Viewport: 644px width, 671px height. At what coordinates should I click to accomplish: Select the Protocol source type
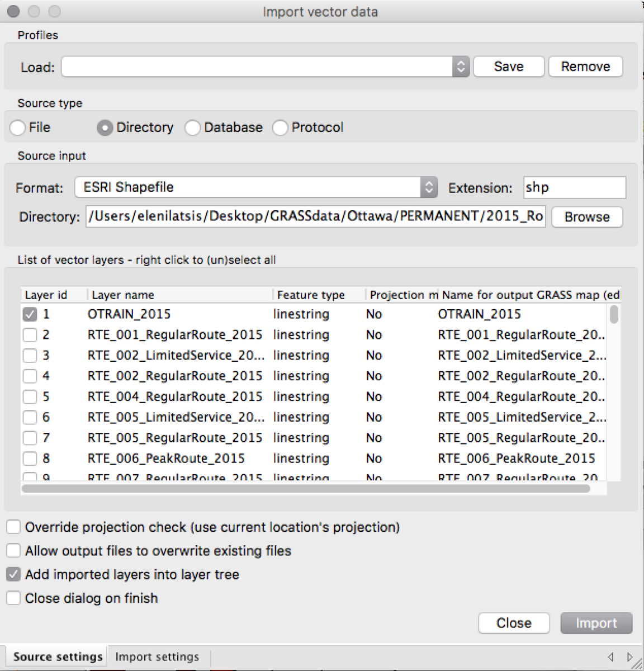click(280, 127)
